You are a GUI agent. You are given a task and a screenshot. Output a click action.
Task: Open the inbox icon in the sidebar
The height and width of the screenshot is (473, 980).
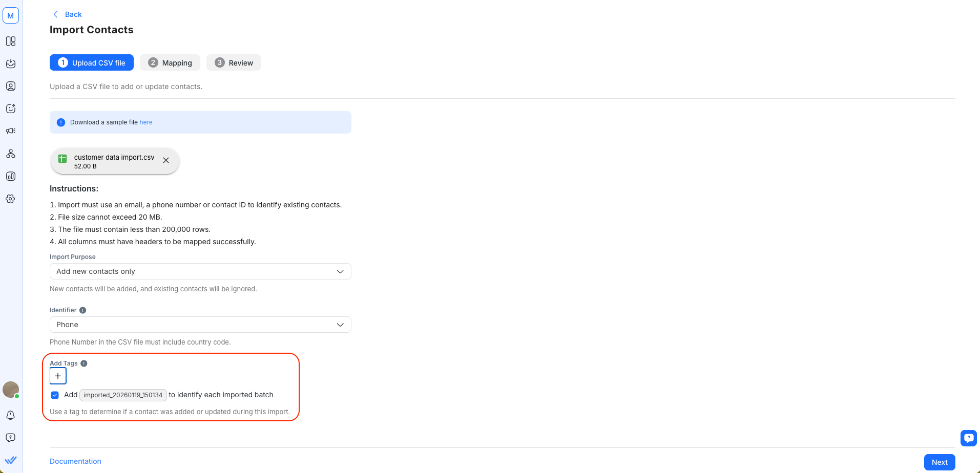[11, 63]
